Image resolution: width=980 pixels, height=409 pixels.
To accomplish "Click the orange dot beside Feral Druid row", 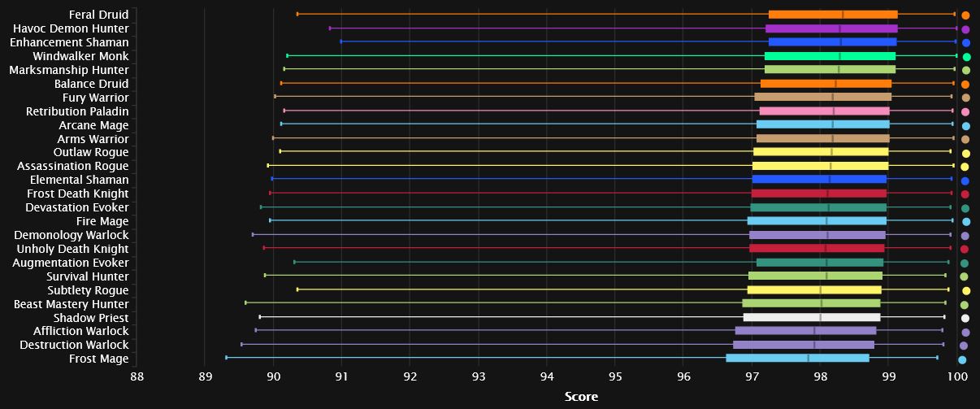I will [x=965, y=15].
